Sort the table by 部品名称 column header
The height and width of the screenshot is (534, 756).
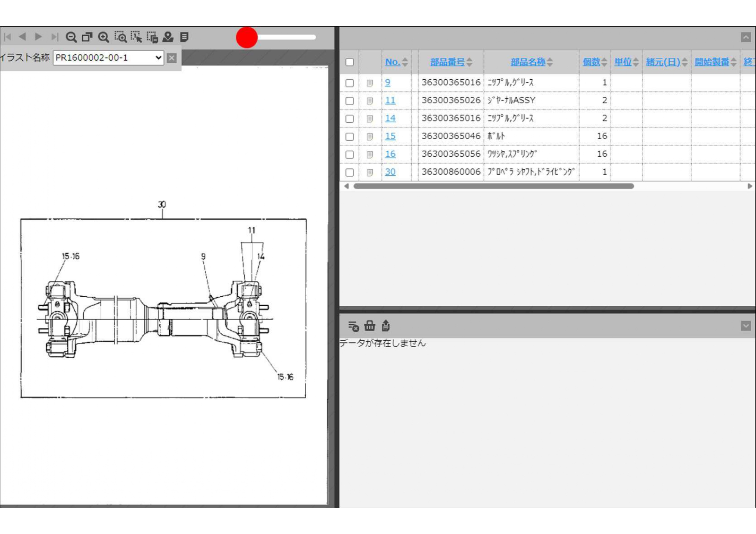coord(528,62)
